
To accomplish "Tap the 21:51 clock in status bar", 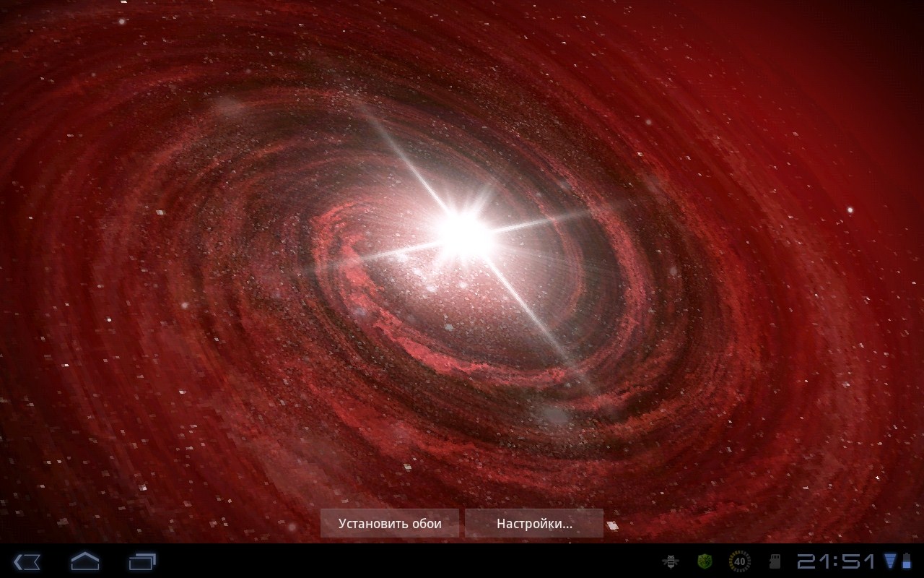I will 836,561.
